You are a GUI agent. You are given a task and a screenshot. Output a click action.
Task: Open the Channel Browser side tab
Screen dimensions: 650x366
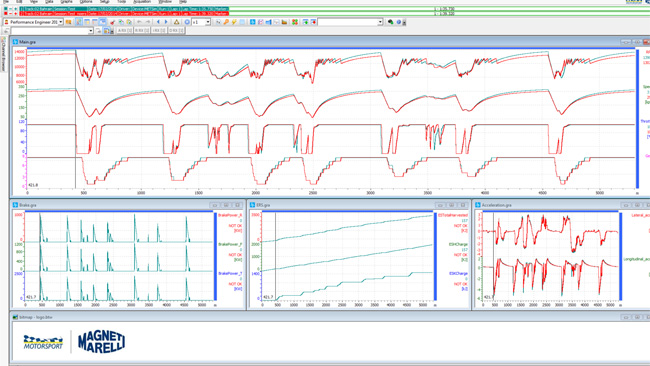click(3, 54)
